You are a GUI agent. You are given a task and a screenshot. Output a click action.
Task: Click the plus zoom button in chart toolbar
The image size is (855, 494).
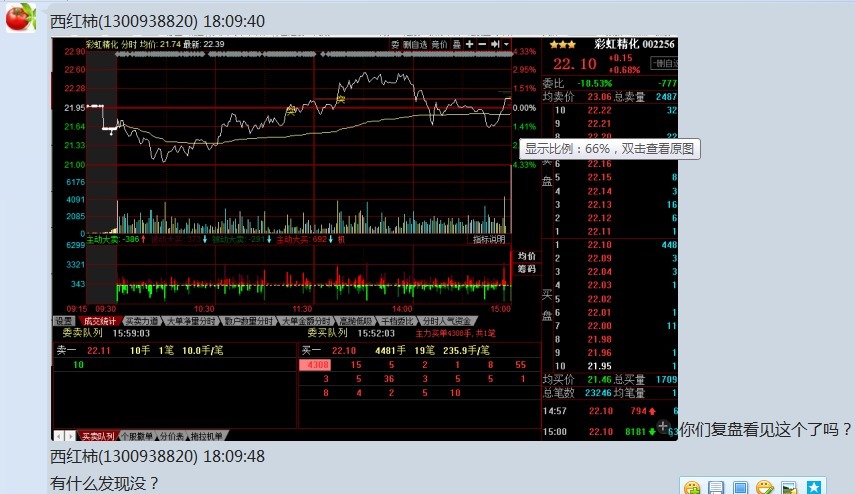click(469, 44)
